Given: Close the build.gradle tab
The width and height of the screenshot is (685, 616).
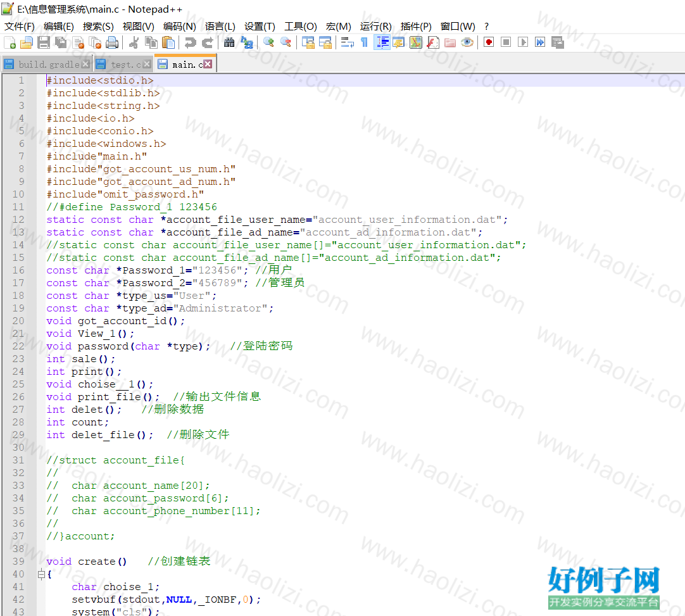Looking at the screenshot, I should coord(85,64).
